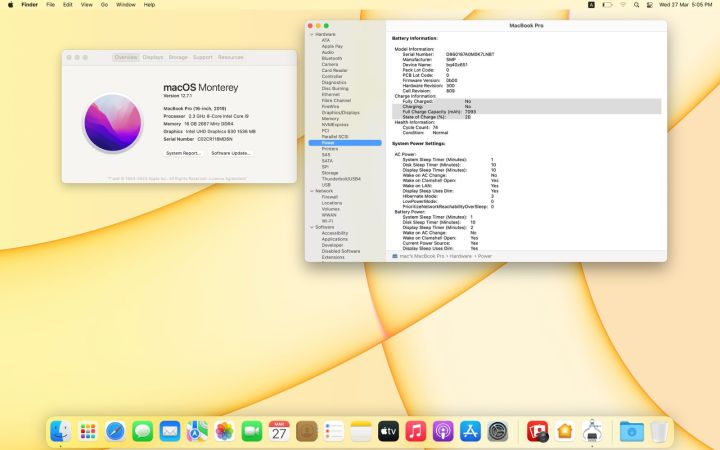Show battery status in the menu bar
Screen dimensions: 720x450
point(607,5)
